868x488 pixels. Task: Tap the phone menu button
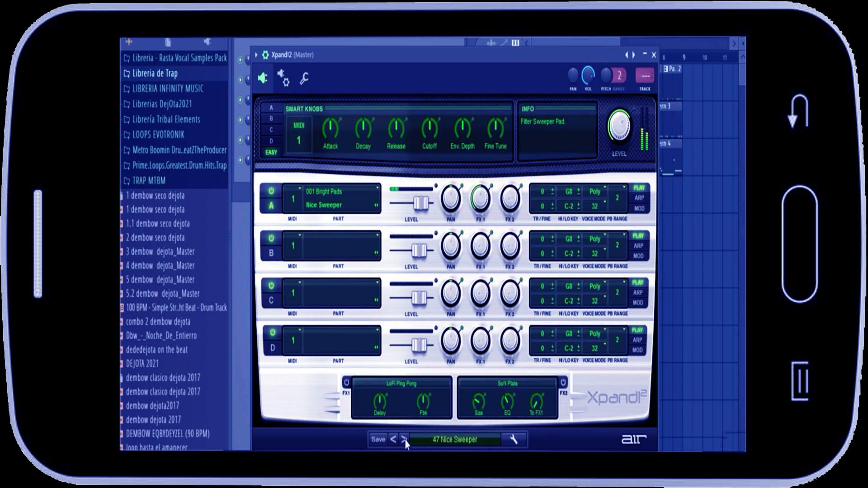point(800,381)
